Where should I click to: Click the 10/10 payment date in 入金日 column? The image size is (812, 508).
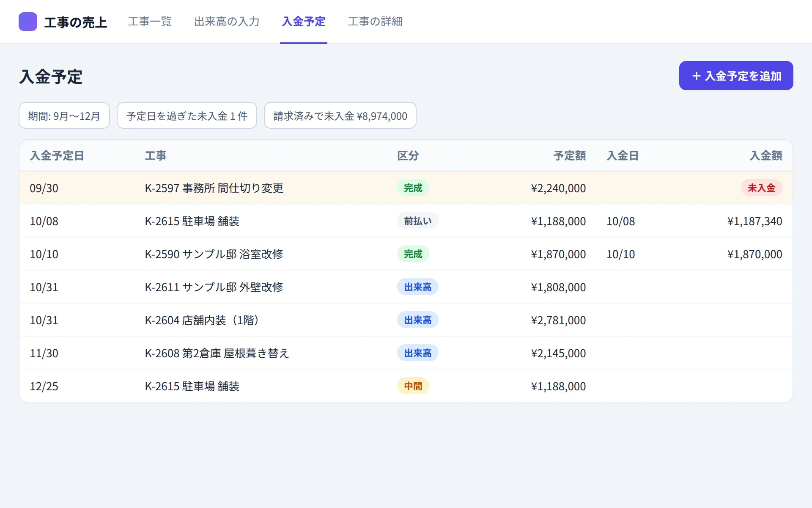tap(621, 254)
